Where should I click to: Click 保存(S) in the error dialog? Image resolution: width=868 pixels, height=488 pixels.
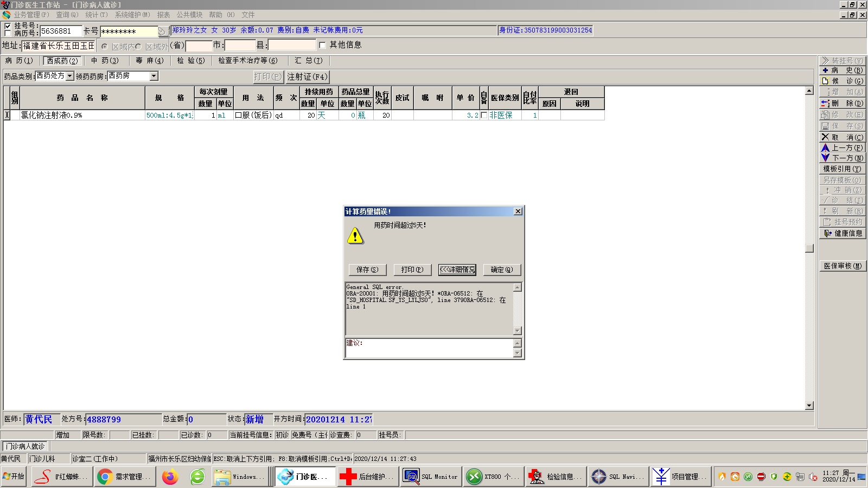pos(367,269)
